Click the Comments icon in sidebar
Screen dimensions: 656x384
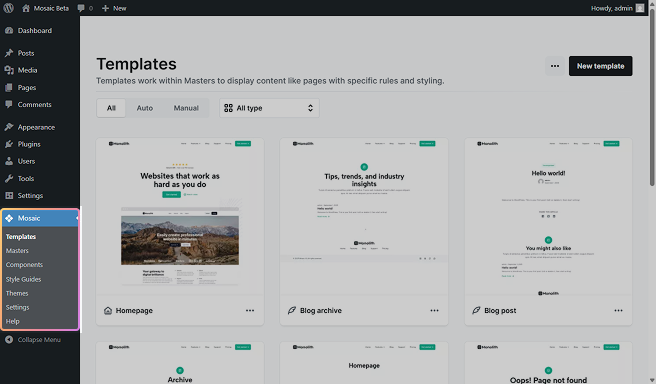point(9,105)
